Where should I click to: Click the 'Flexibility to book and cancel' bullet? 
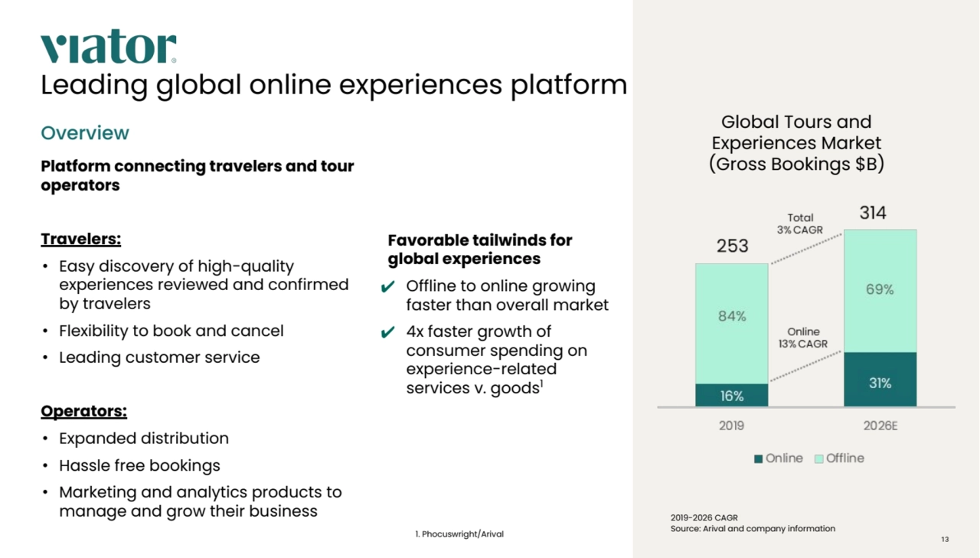click(x=171, y=331)
